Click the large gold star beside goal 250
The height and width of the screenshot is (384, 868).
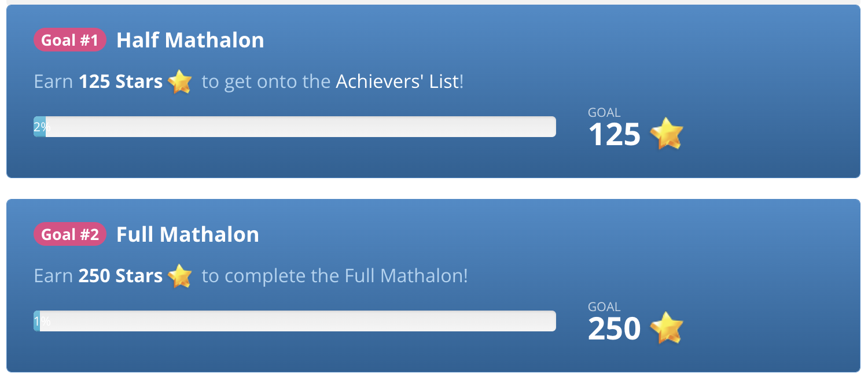coord(667,328)
